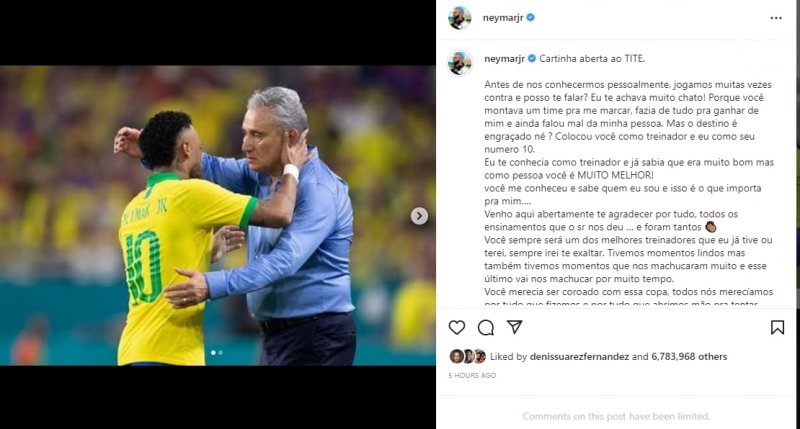This screenshot has height=429, width=800.
Task: Select the second carousel dot indicator
Action: click(220, 352)
